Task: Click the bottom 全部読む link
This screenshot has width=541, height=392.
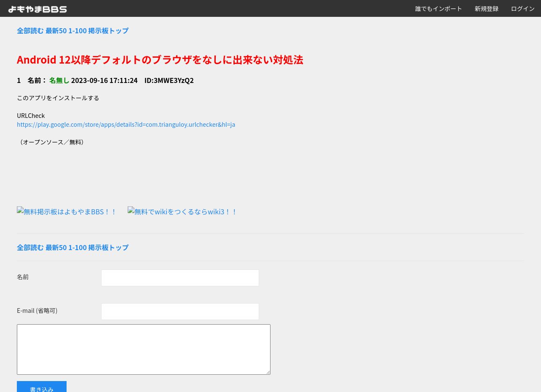Action: click(x=30, y=248)
